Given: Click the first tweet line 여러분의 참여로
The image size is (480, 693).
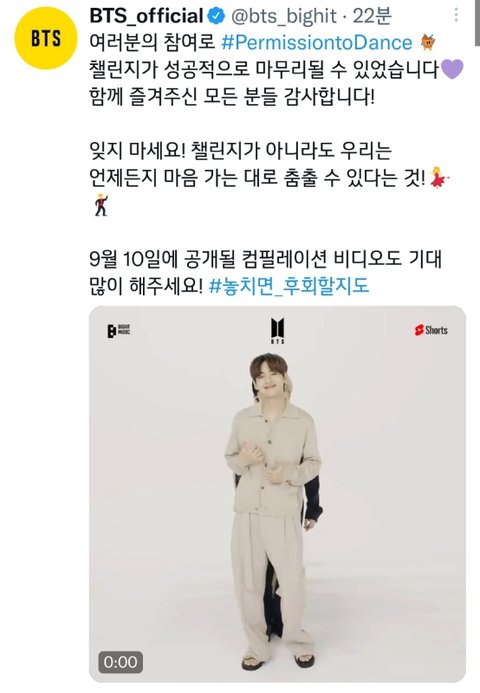Looking at the screenshot, I should (152, 43).
